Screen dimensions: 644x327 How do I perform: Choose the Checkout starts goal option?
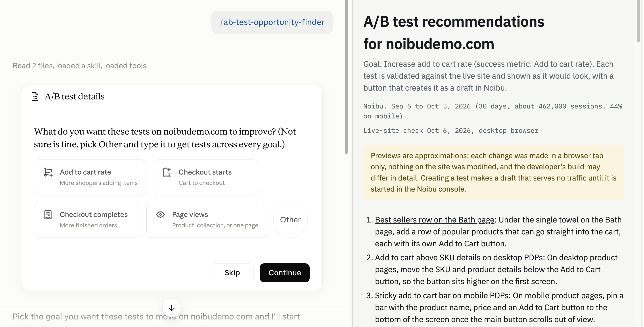coord(206,177)
